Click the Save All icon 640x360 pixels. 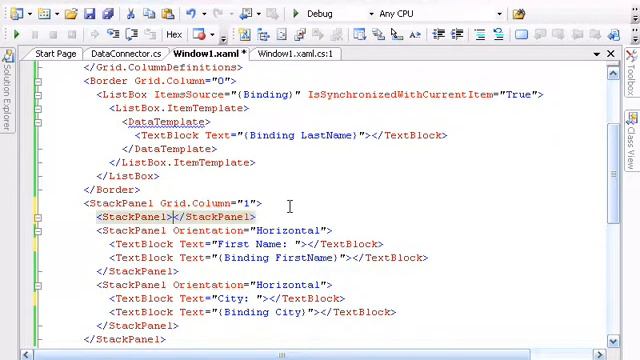[108, 14]
